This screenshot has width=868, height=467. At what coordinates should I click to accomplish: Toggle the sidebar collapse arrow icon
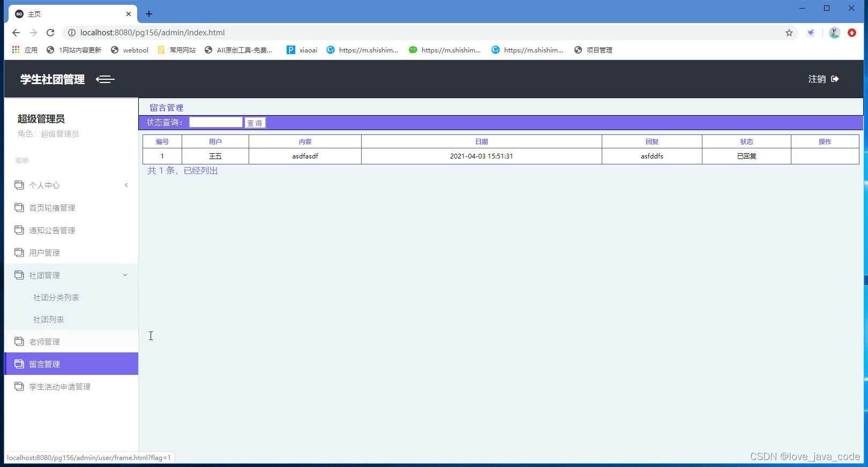105,79
